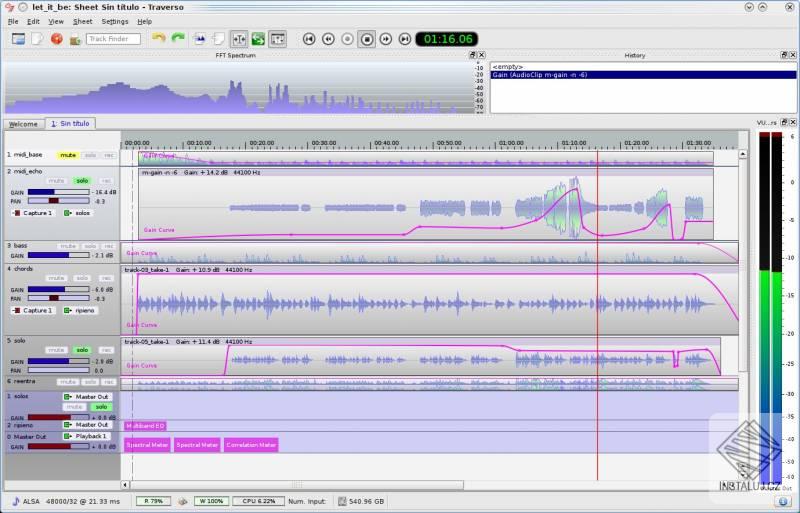Switch to the Welcome tab
Image resolution: width=800 pixels, height=513 pixels.
coord(23,124)
